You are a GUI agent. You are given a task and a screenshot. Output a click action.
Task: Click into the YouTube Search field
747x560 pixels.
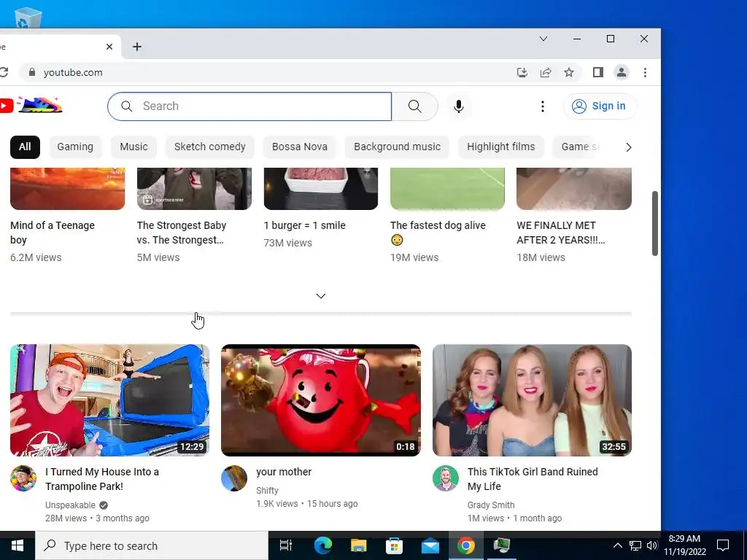249,106
